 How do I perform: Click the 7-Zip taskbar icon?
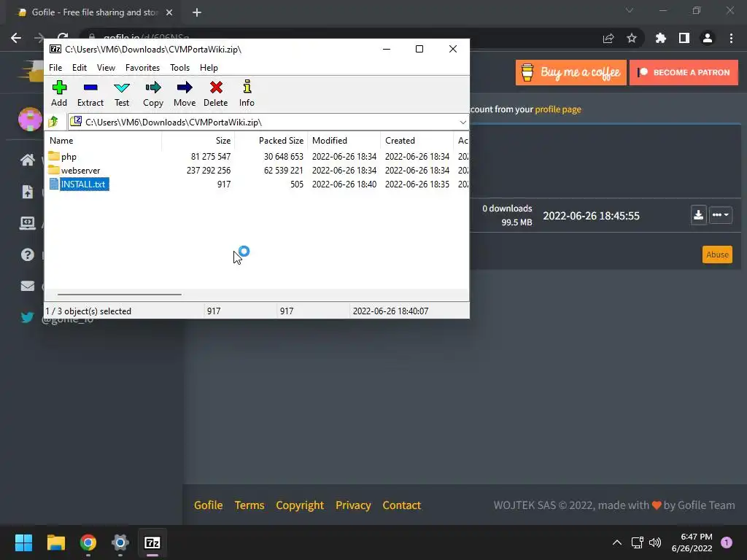point(152,542)
